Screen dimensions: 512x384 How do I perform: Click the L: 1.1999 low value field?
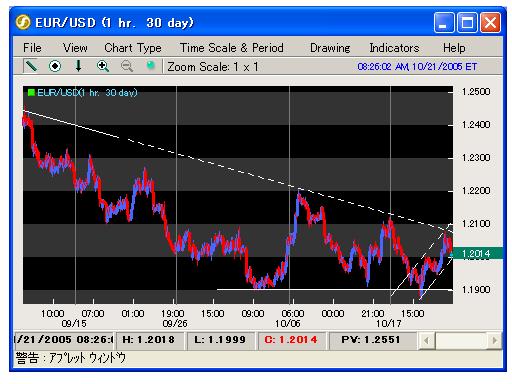(220, 340)
